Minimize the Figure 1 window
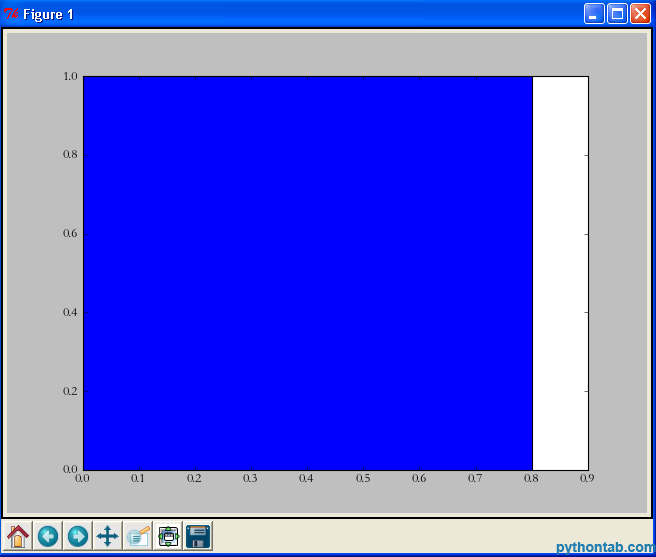The height and width of the screenshot is (557, 656). click(x=594, y=14)
